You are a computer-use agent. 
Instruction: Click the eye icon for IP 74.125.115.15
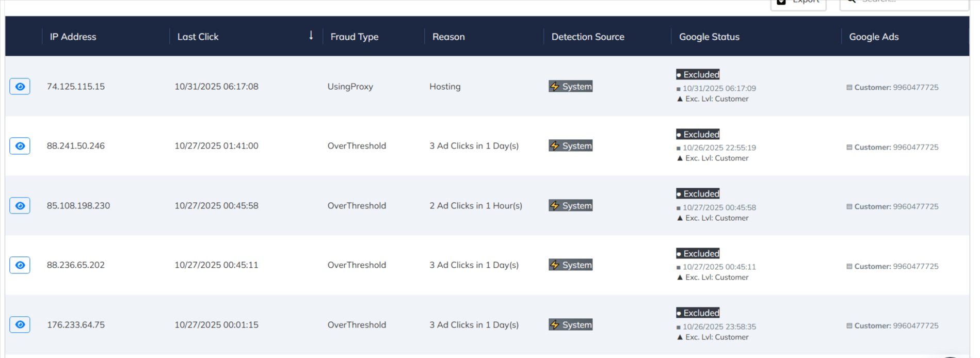pos(20,87)
